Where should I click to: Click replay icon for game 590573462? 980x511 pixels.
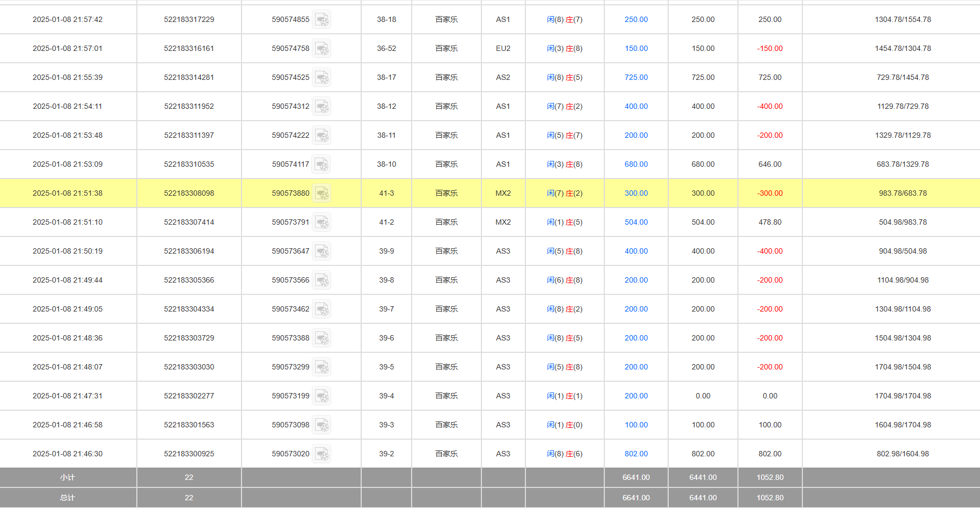[321, 309]
